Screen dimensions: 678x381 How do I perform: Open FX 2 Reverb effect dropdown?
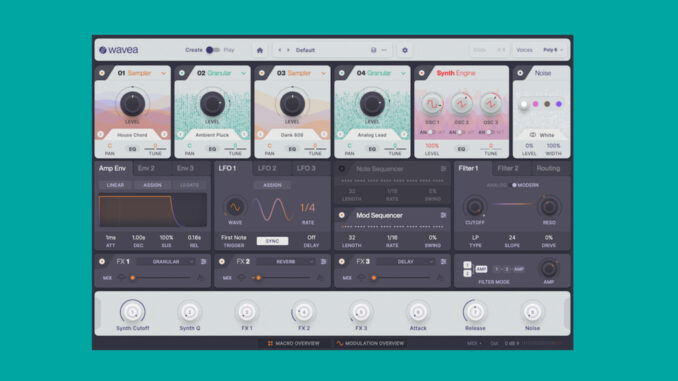(286, 262)
